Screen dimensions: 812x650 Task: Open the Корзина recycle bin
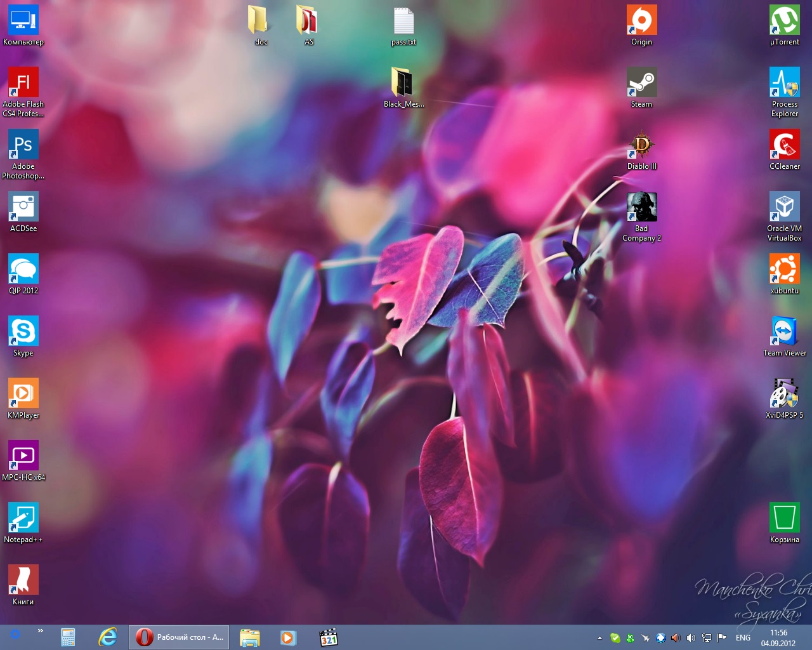coord(785,523)
